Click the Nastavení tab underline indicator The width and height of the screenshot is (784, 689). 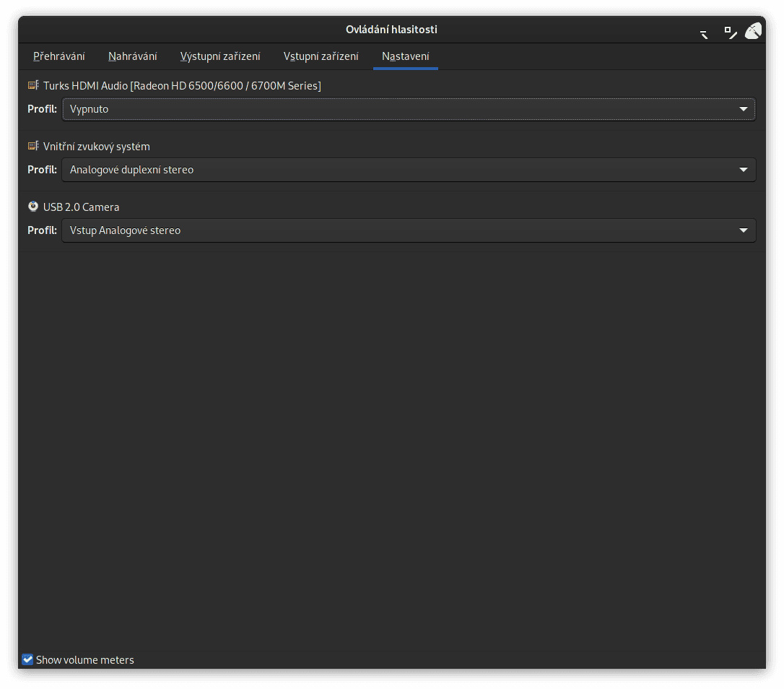coord(405,69)
